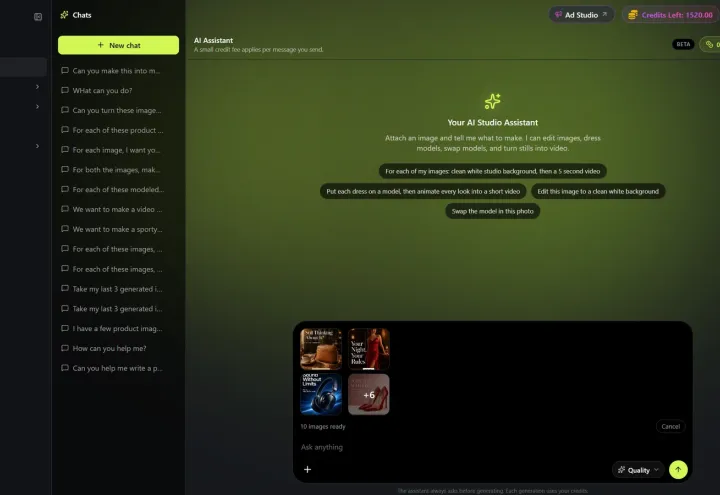Click chat icon beside 'For both the images, mak...'
Screen dimensions: 720x495
pyautogui.click(x=65, y=169)
